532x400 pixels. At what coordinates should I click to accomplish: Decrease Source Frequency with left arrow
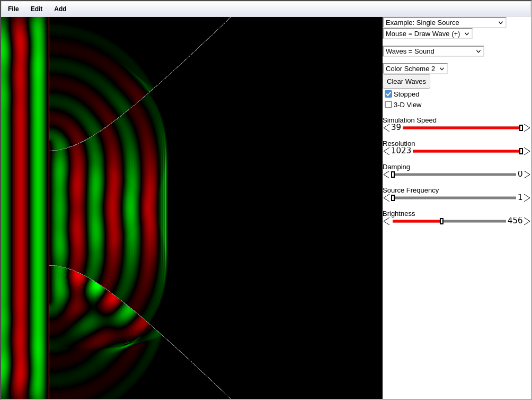tap(386, 198)
